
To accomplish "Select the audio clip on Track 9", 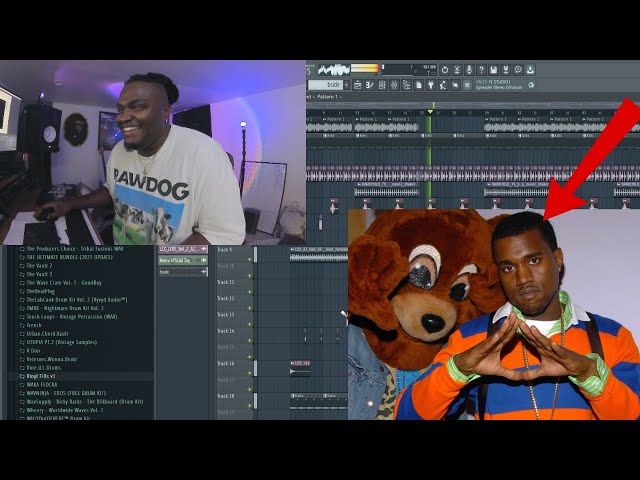I will 318,254.
